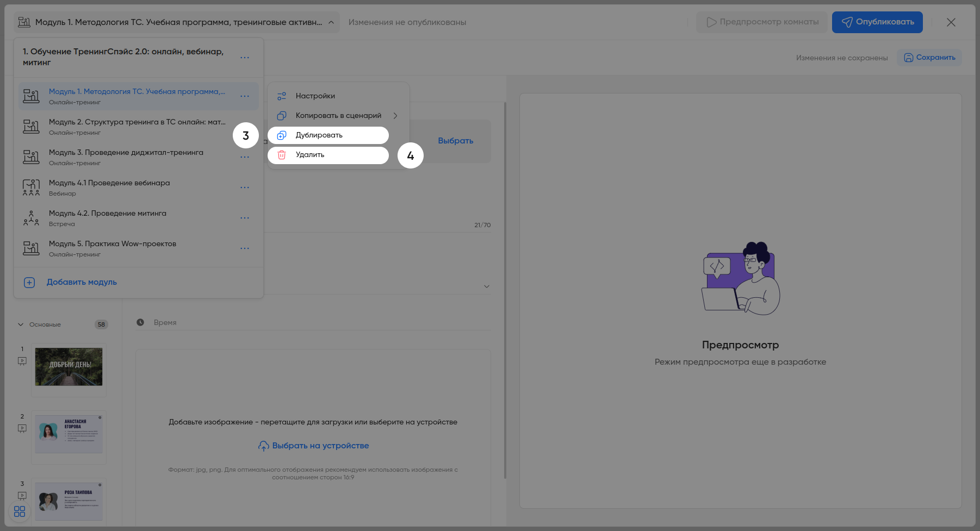980x531 pixels.
Task: Select Модуль 5. Практика Wow-проектов
Action: click(139, 248)
